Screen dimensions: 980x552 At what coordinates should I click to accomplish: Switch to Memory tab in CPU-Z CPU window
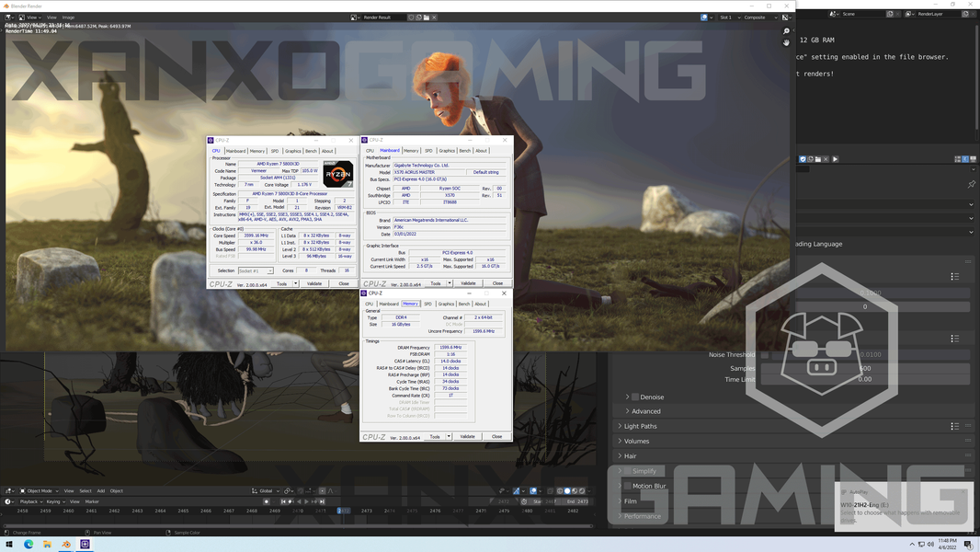pos(256,151)
